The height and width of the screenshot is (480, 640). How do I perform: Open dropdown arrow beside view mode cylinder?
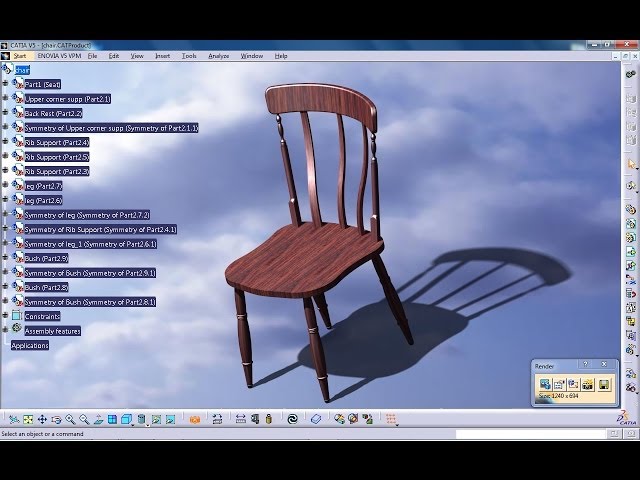147,424
